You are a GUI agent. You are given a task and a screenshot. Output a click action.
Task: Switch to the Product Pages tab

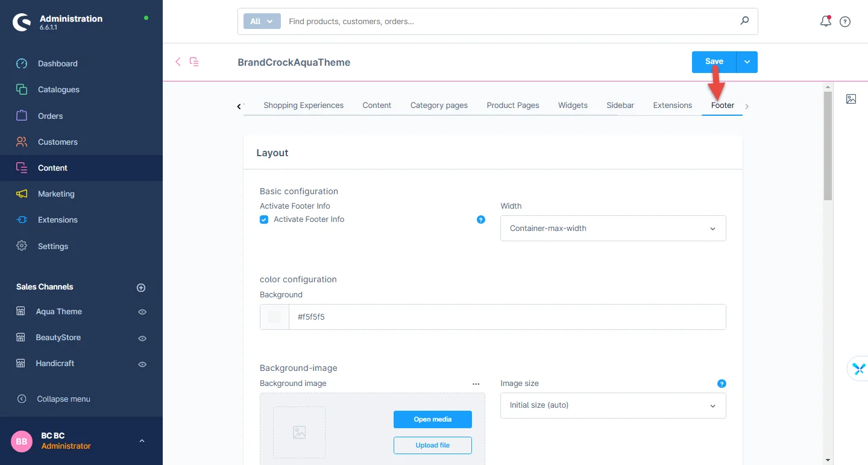(512, 105)
